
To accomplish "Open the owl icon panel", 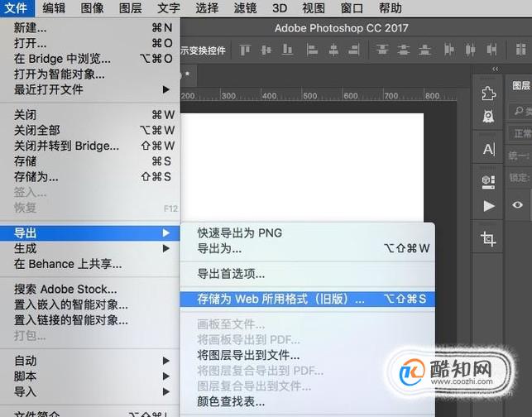I will [489, 117].
